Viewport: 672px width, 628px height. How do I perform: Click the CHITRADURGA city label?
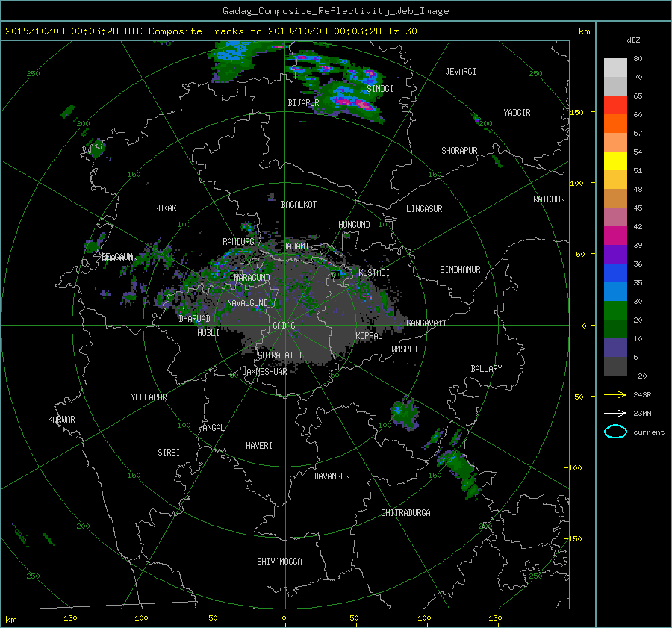(405, 513)
